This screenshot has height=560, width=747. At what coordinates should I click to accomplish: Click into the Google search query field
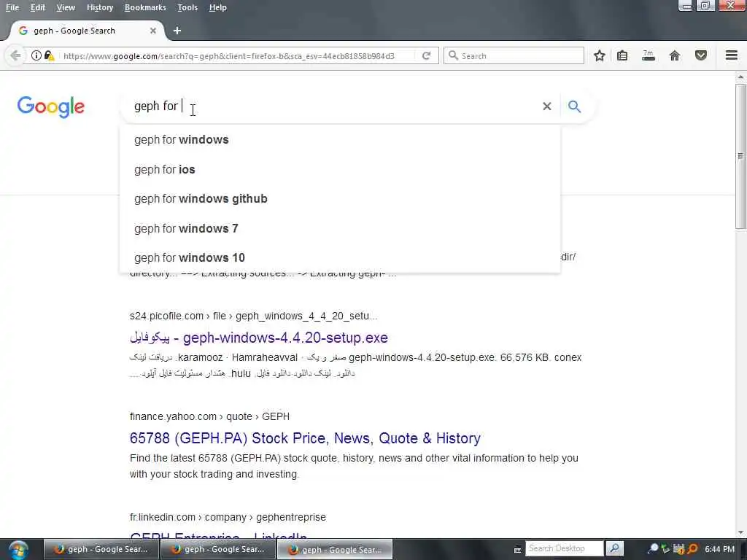tap(333, 106)
